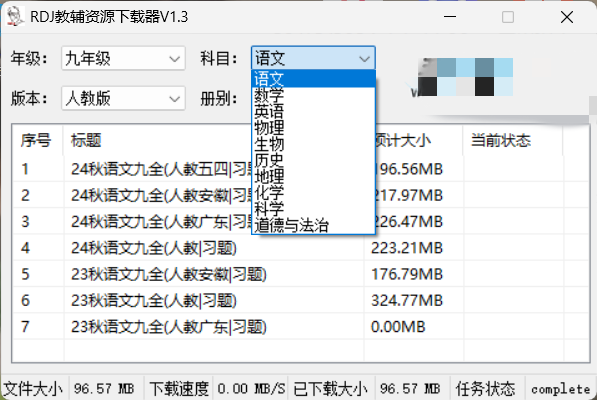The height and width of the screenshot is (400, 597).
Task: Select row 23秋语文九全(人教广东|习题)
Action: [x=301, y=327]
